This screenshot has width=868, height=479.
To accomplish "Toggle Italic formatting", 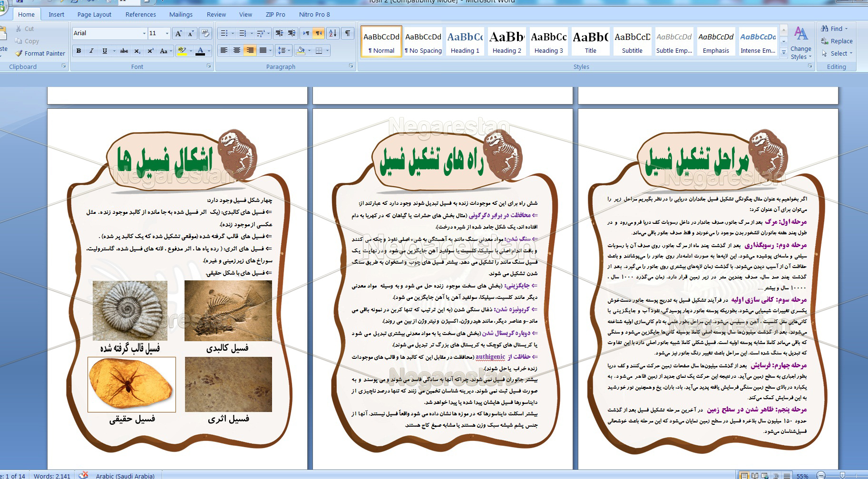I will (x=91, y=51).
